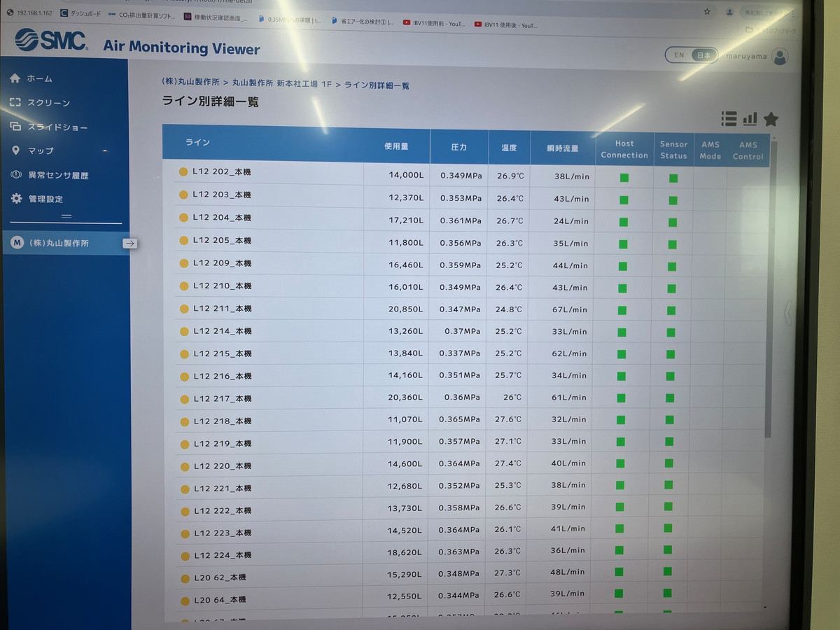This screenshot has width=840, height=630.
Task: Open the IBV11使用前 YouTube tab
Action: point(433,23)
